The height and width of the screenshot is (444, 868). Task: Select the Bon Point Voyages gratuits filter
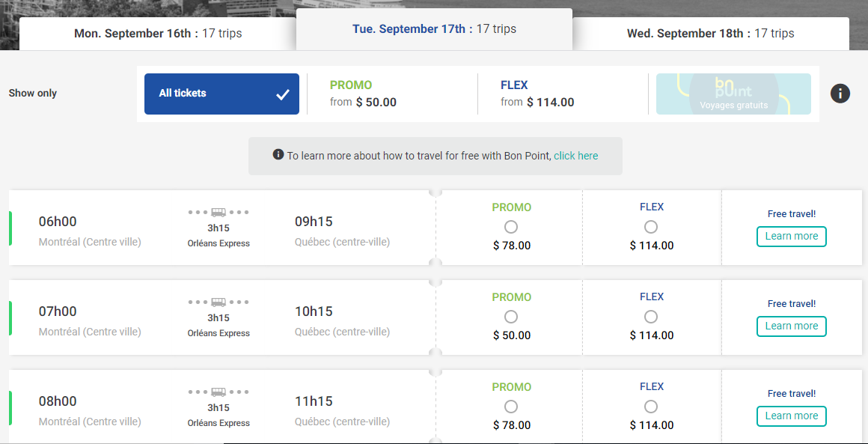click(733, 94)
